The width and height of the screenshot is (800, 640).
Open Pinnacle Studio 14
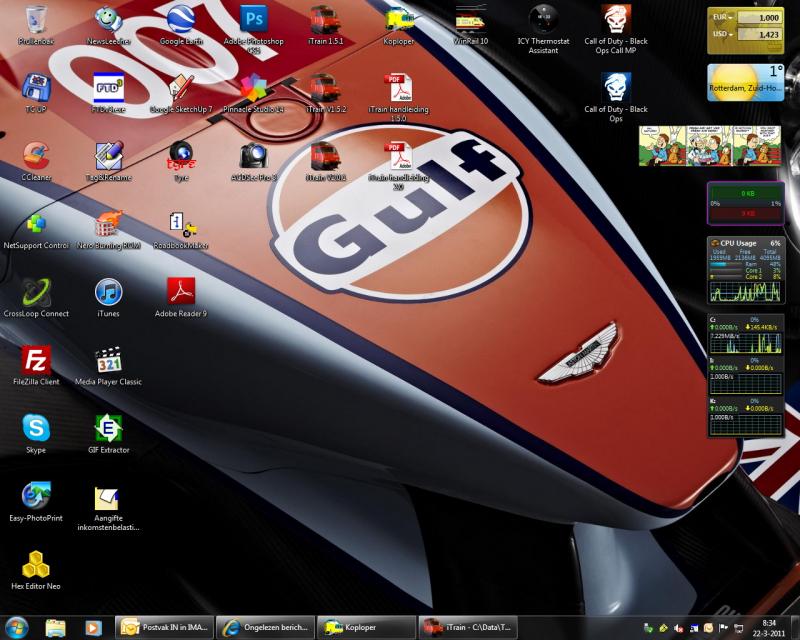point(254,92)
